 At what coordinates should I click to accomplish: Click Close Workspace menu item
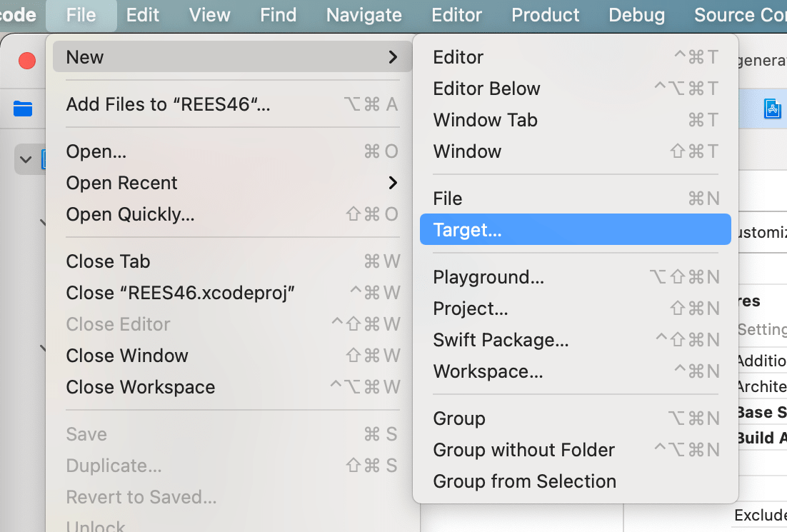pos(140,387)
